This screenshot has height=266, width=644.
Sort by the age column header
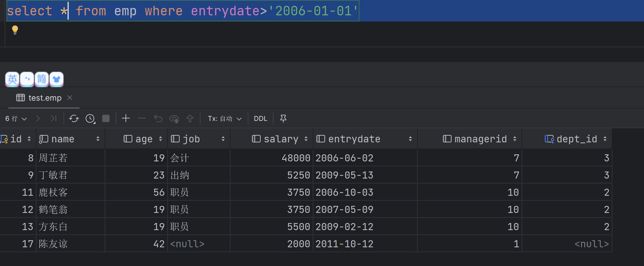[136, 139]
